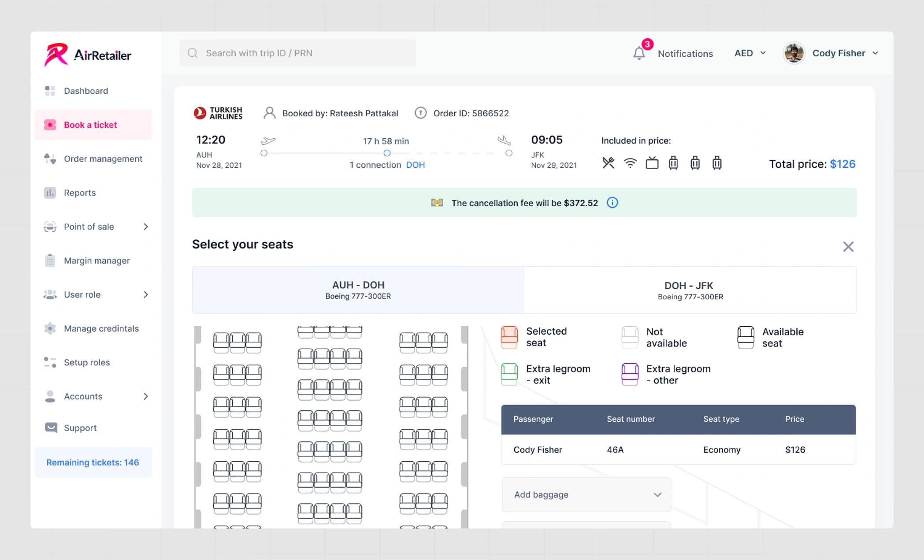The height and width of the screenshot is (560, 924).
Task: Click Cody Fisher passenger row name
Action: [x=538, y=449]
